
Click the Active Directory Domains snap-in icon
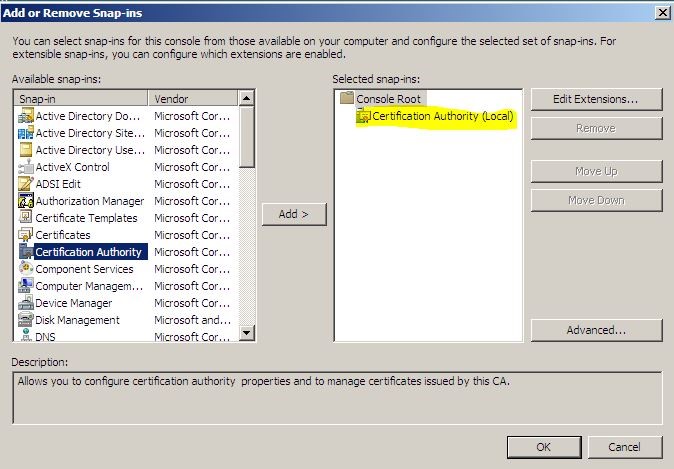(x=26, y=116)
